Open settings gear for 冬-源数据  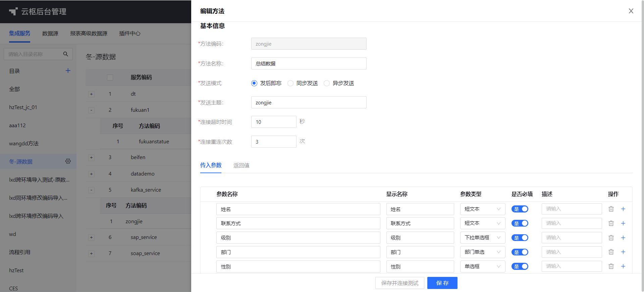(x=68, y=161)
